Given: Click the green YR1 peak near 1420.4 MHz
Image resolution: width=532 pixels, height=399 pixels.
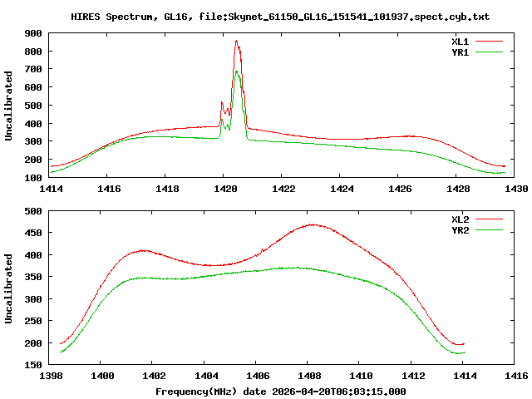Looking at the screenshot, I should 236,71.
